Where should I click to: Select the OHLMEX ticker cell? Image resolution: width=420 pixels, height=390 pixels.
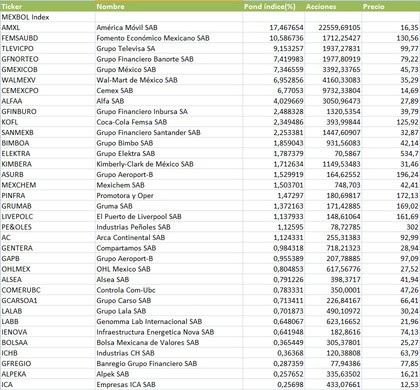[x=48, y=269]
